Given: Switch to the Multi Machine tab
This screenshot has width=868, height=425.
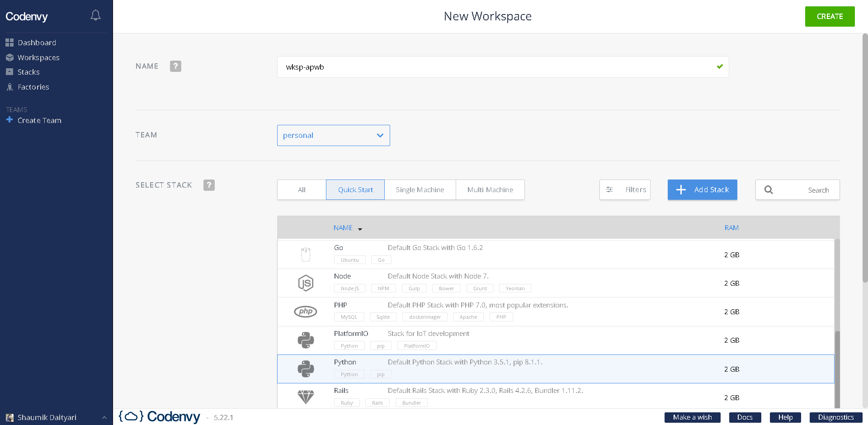Looking at the screenshot, I should point(490,189).
